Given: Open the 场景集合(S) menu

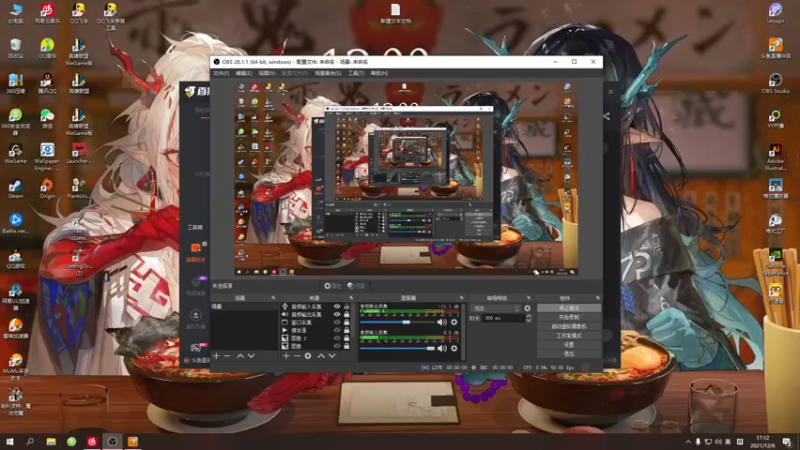Looking at the screenshot, I should coord(328,73).
